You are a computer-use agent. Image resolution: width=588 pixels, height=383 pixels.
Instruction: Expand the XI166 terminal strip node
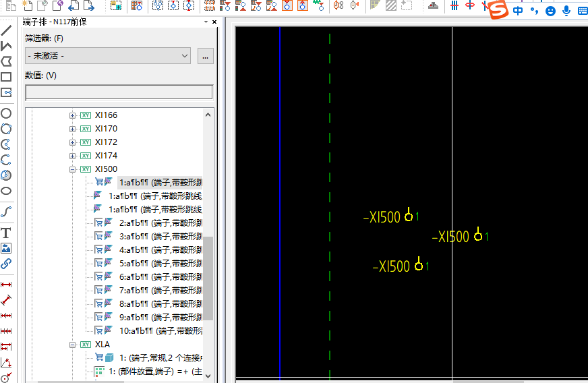pyautogui.click(x=73, y=115)
